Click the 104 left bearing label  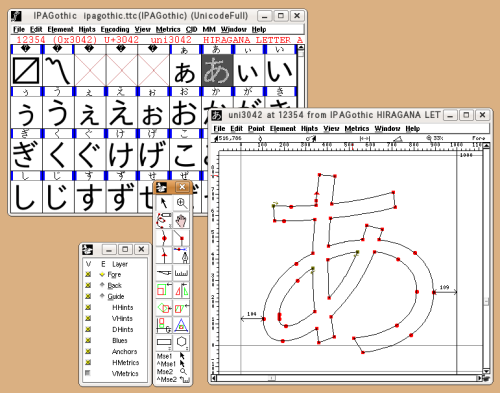click(x=252, y=314)
